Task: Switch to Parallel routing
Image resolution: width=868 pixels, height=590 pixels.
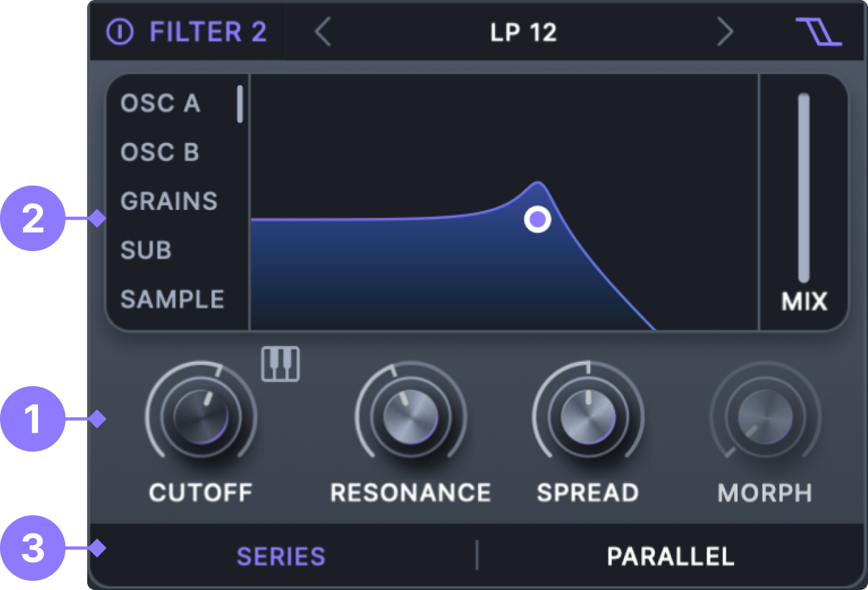Action: [670, 557]
